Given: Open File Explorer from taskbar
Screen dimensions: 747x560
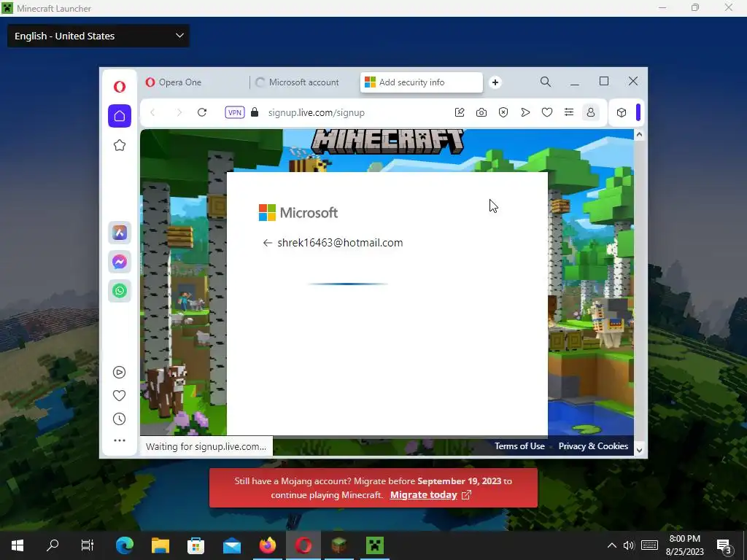Looking at the screenshot, I should click(x=160, y=545).
